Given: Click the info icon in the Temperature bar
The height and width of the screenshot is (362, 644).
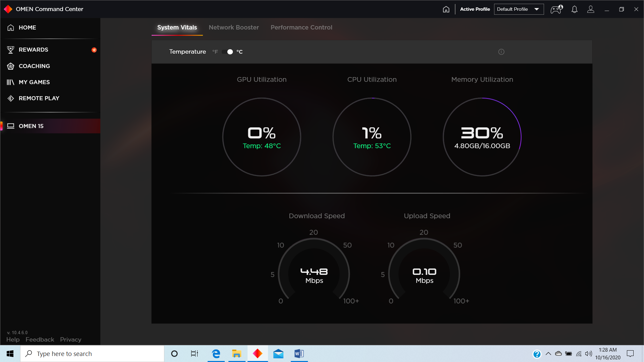Looking at the screenshot, I should 501,52.
